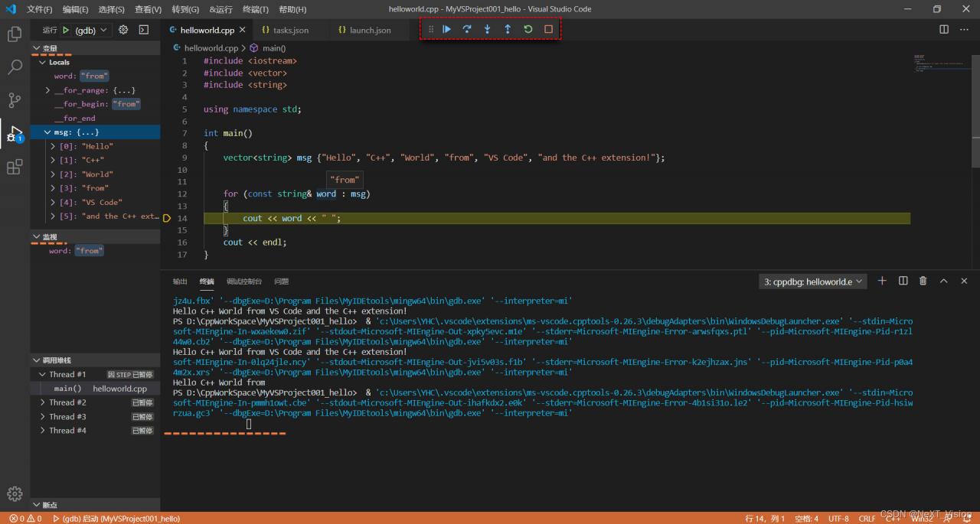Open the Source Control view
This screenshot has height=524, width=980.
[x=15, y=100]
